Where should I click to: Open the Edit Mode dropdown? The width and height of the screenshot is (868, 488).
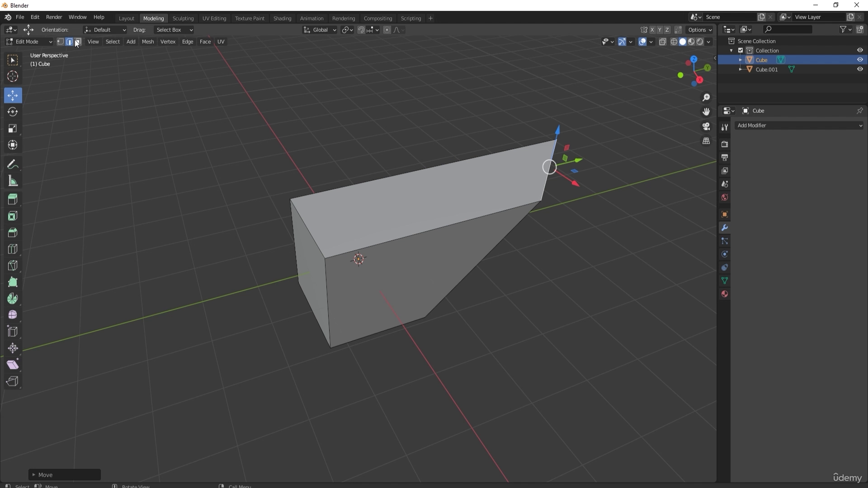29,42
